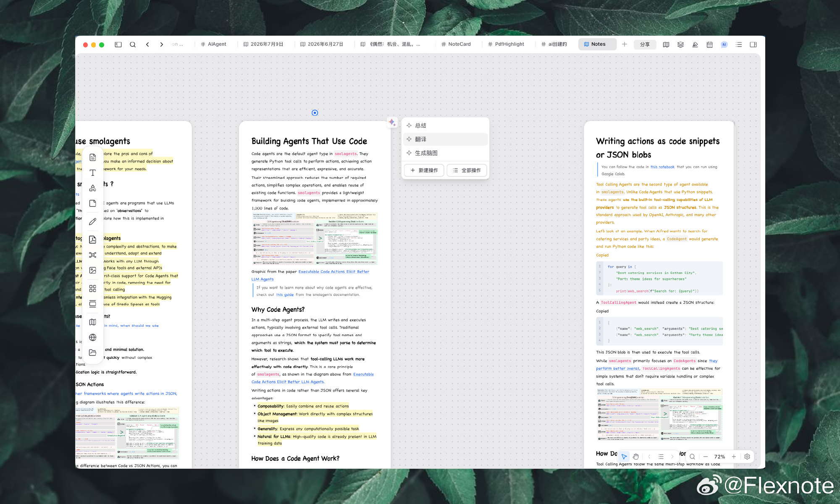This screenshot has width=840, height=504.
Task: Choose 生成脑图 from the AI menu
Action: click(x=446, y=153)
